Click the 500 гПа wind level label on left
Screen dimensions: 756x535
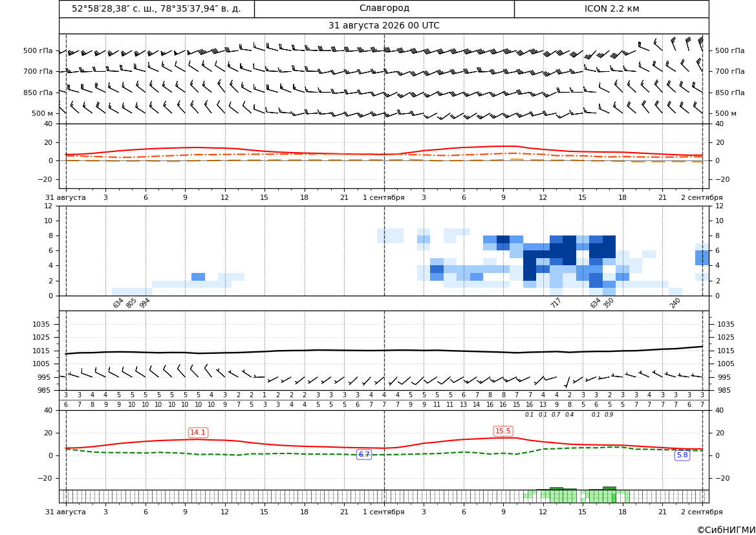[x=38, y=50]
